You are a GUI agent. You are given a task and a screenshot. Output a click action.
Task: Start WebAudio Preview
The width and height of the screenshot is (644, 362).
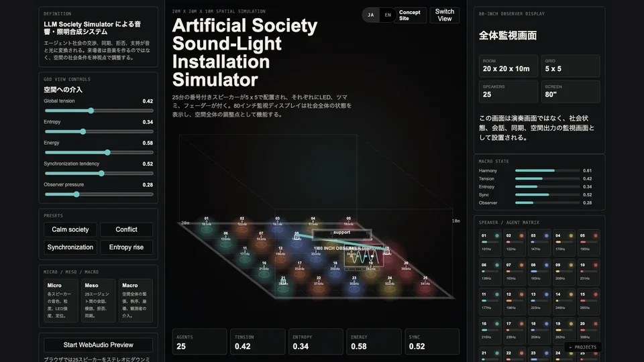(98, 345)
